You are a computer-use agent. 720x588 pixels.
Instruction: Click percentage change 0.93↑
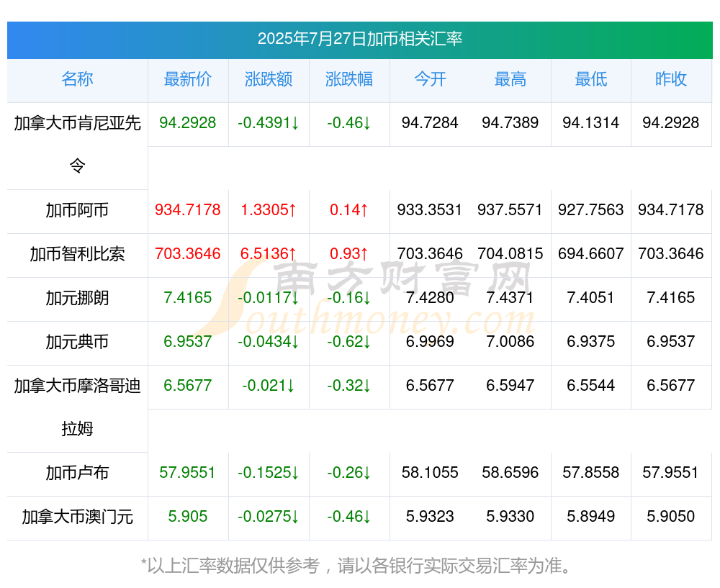click(349, 254)
